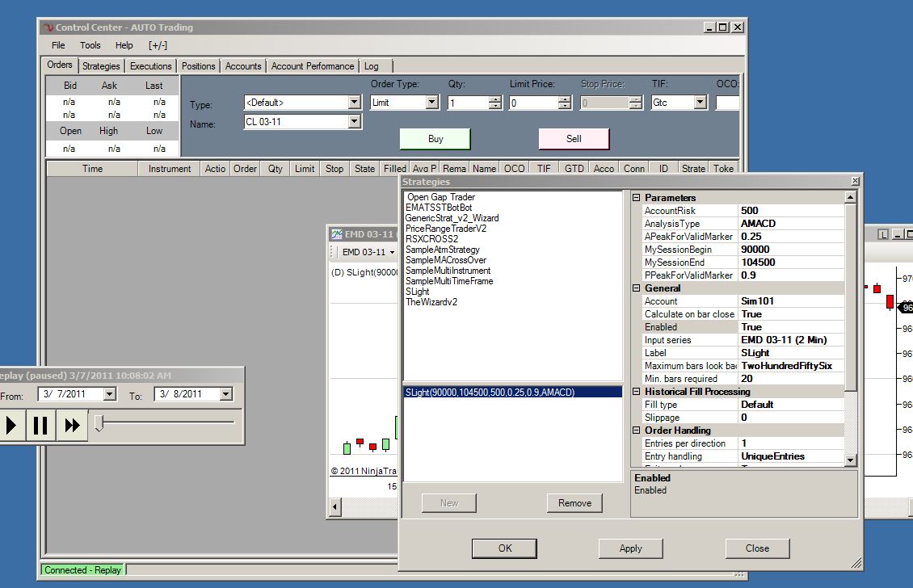Image resolution: width=913 pixels, height=588 pixels.
Task: Click the Enabled value True
Action: (x=791, y=327)
